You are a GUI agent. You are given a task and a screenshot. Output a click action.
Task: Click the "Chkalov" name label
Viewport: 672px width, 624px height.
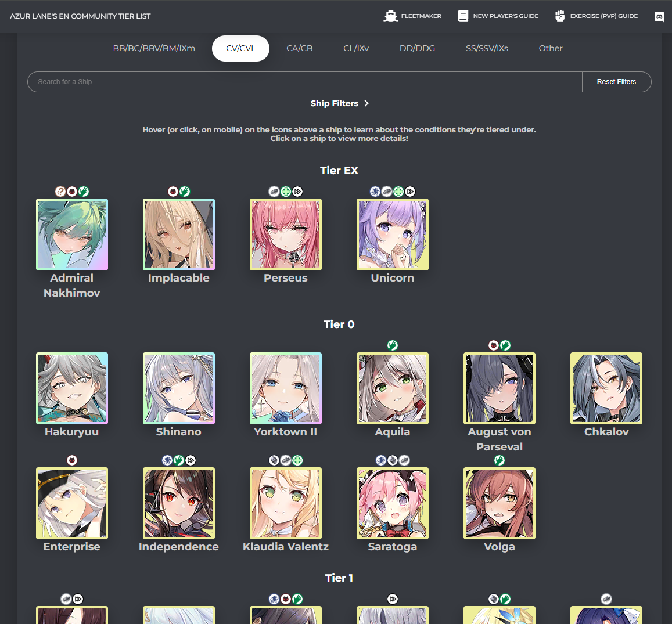pos(606,432)
